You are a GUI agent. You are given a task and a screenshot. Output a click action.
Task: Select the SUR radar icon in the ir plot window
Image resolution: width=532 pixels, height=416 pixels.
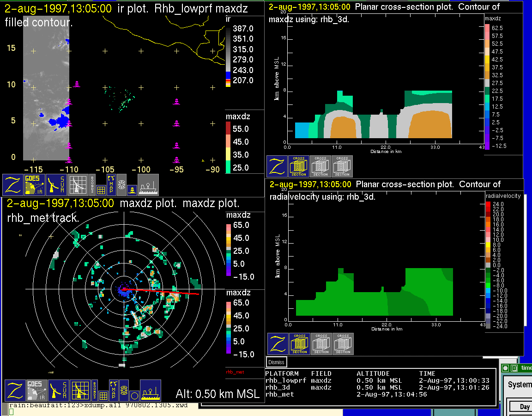point(57,185)
